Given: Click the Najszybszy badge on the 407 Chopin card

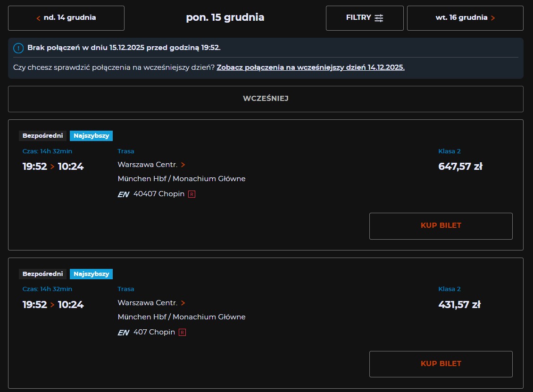Looking at the screenshot, I should 91,274.
